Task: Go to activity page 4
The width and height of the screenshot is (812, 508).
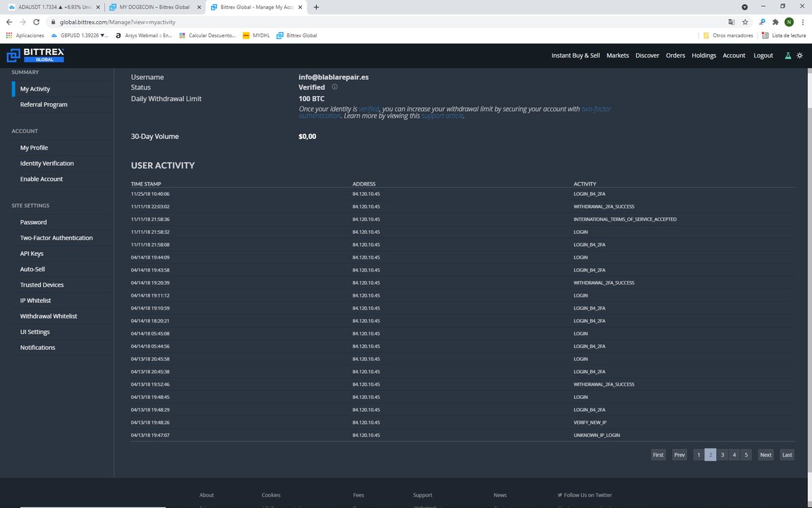Action: (734, 455)
